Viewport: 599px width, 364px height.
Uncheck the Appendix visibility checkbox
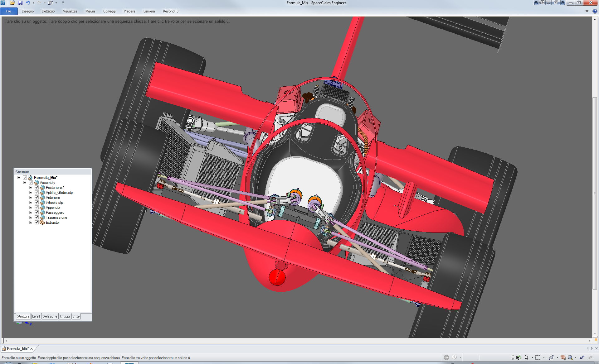pyautogui.click(x=37, y=208)
